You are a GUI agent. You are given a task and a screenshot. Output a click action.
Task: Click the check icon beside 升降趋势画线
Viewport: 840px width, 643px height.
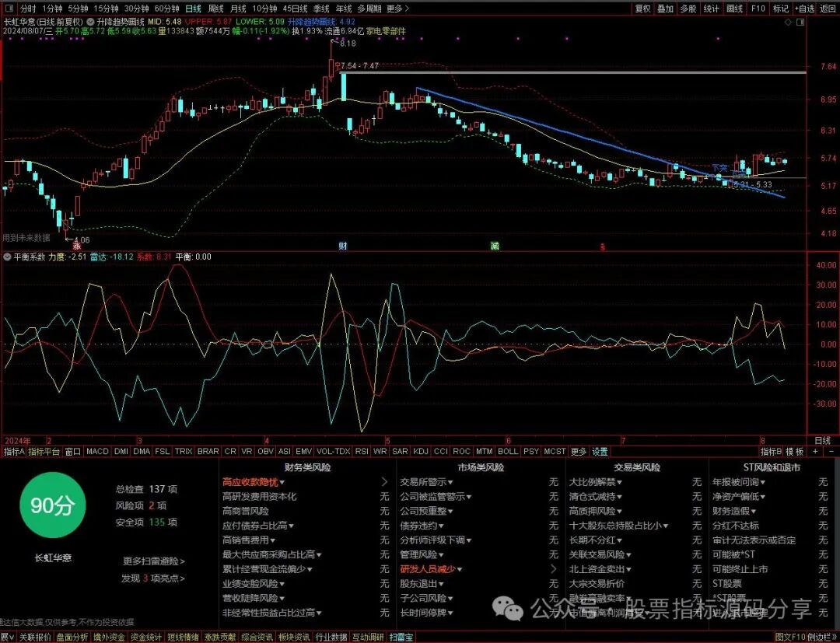pos(90,22)
